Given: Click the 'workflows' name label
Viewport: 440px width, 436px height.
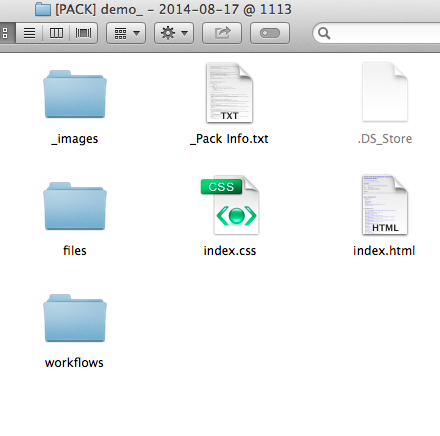Looking at the screenshot, I should (74, 363).
